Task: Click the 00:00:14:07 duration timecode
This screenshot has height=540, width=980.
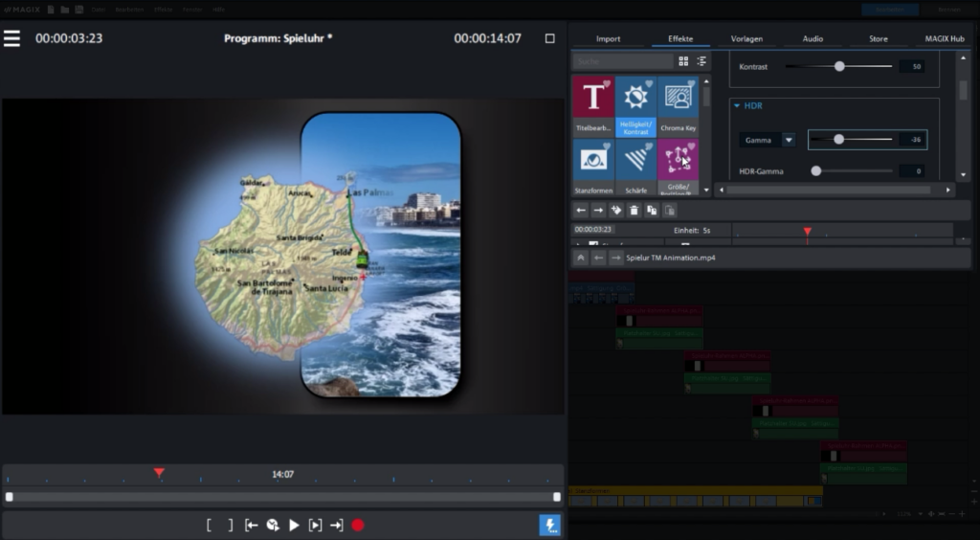Action: point(487,38)
